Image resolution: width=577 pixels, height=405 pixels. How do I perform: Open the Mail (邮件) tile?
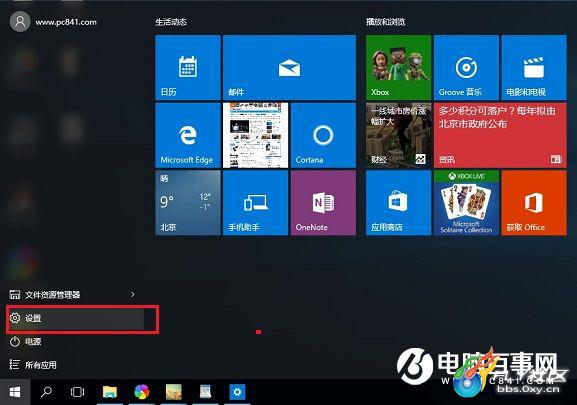[x=289, y=67]
